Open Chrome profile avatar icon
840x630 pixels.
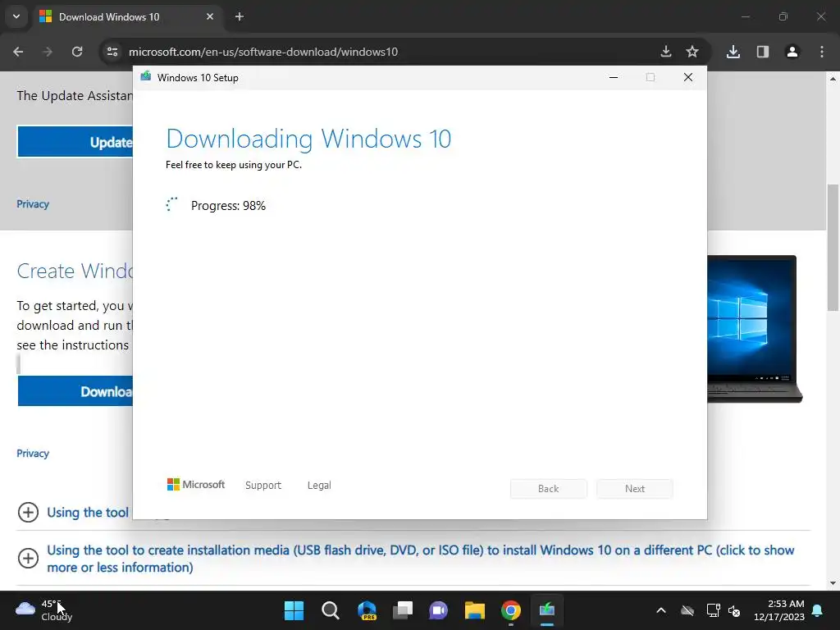(x=792, y=52)
